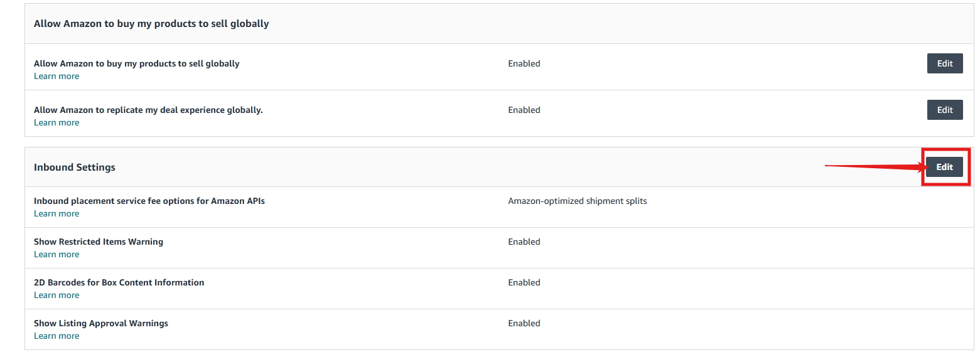Learn more about Listing Approval Warnings
980x357 pixels.
(57, 336)
